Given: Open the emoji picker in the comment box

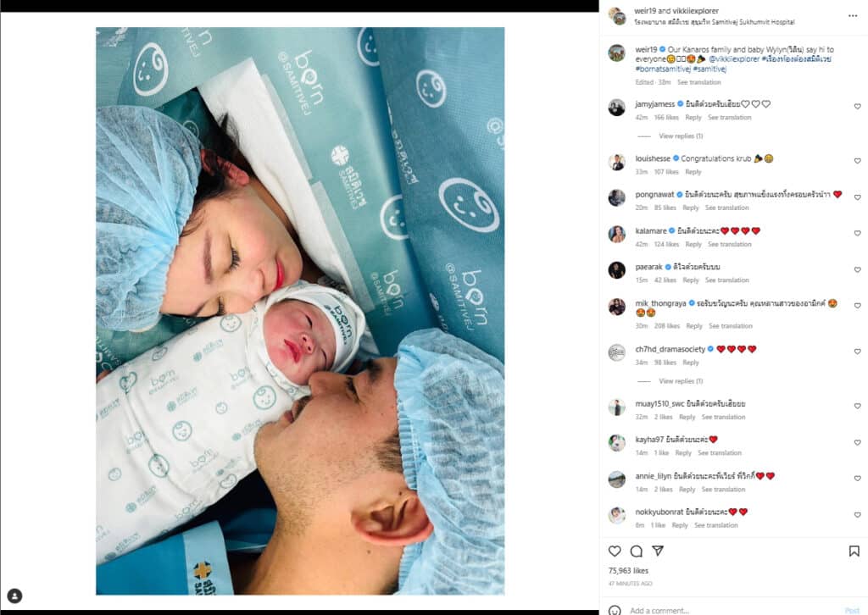Looking at the screenshot, I should [615, 610].
